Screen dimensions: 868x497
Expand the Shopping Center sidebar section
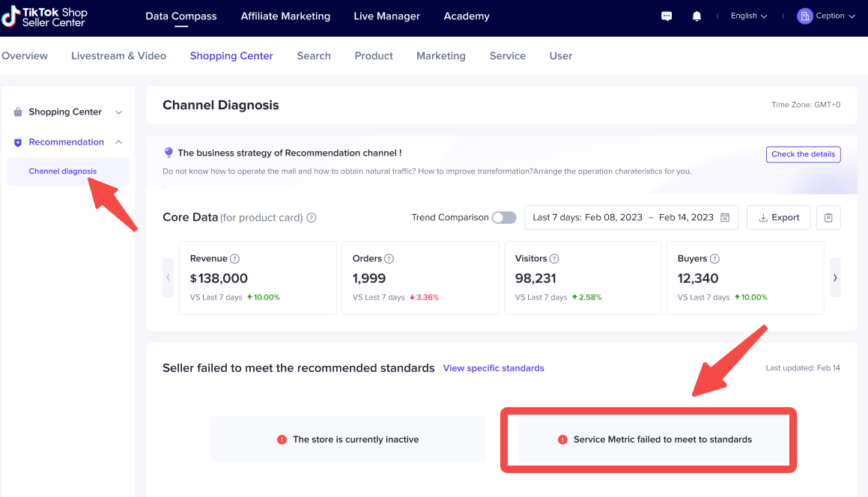(67, 112)
